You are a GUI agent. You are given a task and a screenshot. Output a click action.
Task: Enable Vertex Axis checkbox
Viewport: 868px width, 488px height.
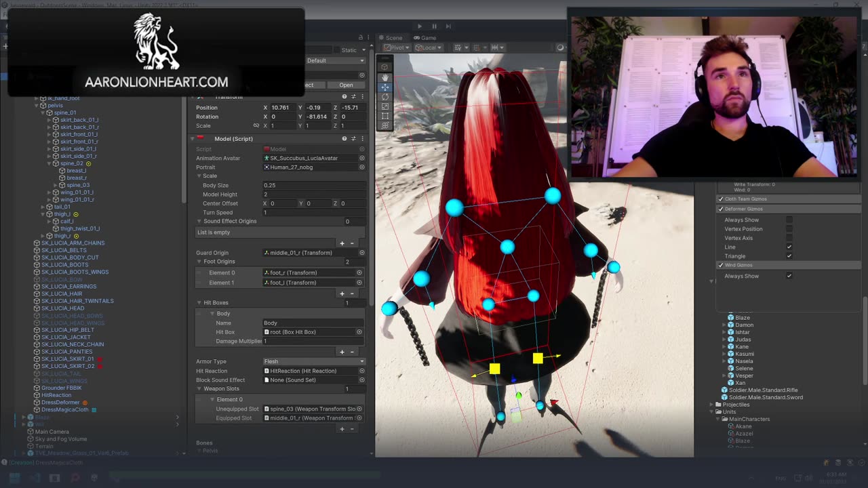coord(789,238)
